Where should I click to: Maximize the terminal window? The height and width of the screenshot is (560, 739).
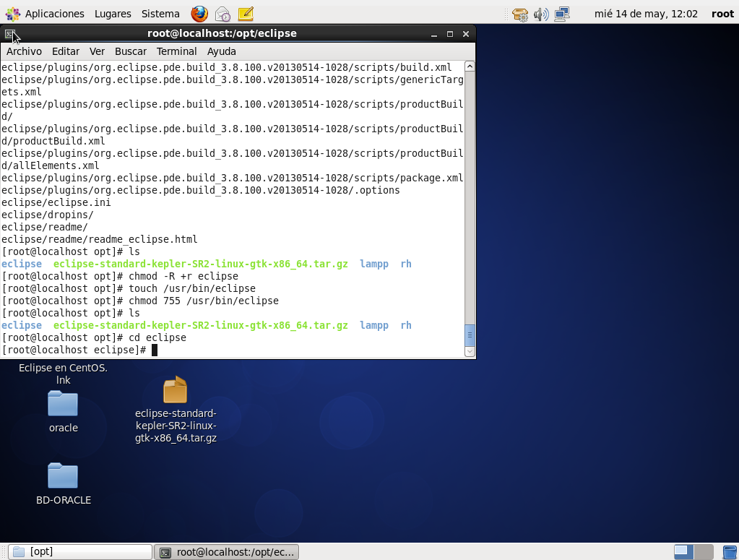click(x=450, y=35)
